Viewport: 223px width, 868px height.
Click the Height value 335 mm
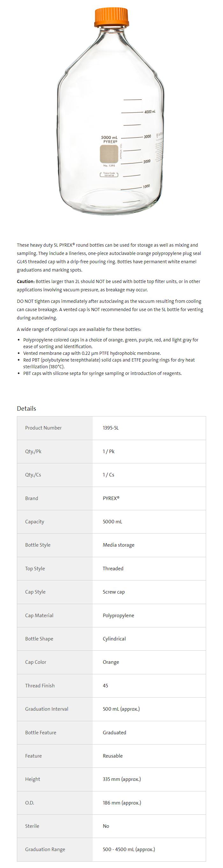click(122, 779)
